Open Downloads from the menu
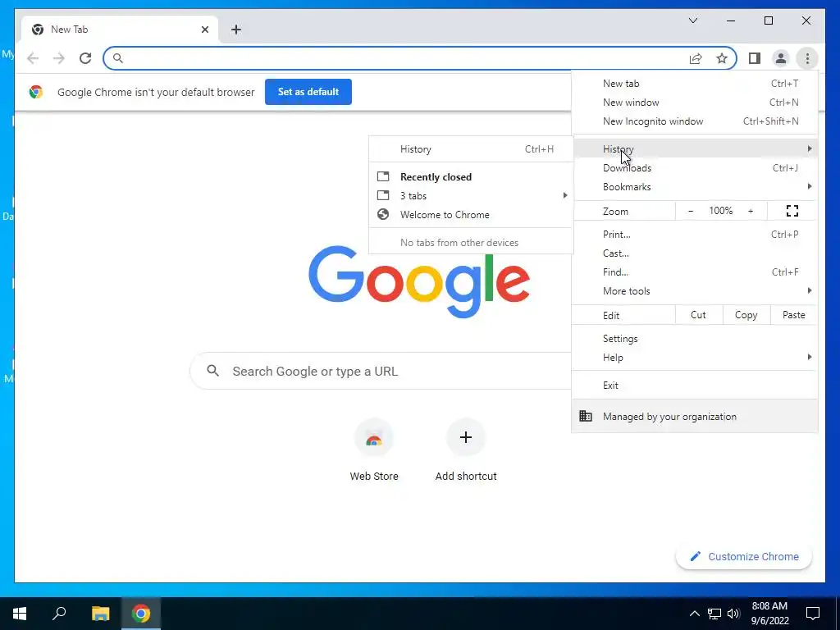Viewport: 840px width, 630px height. 694,167
